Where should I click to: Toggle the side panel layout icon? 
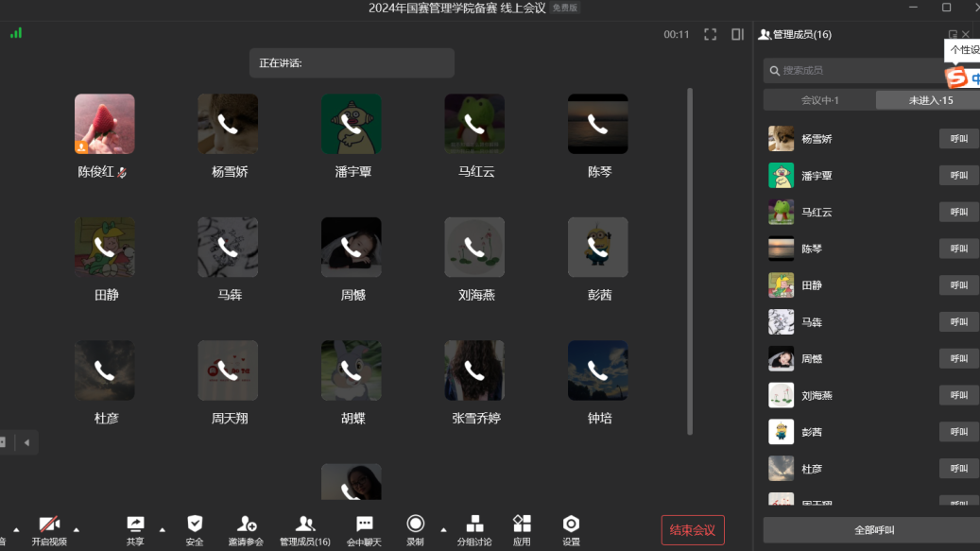tap(738, 35)
